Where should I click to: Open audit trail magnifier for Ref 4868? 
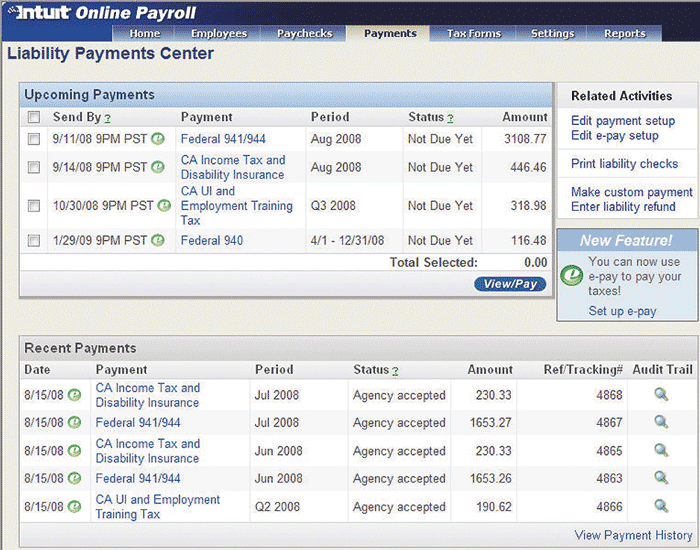coord(661,395)
